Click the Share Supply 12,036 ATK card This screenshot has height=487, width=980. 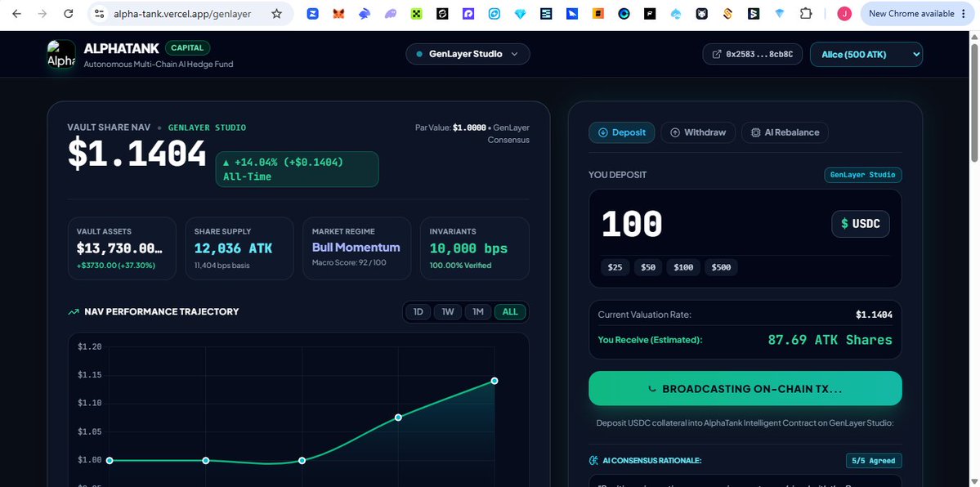click(x=239, y=248)
